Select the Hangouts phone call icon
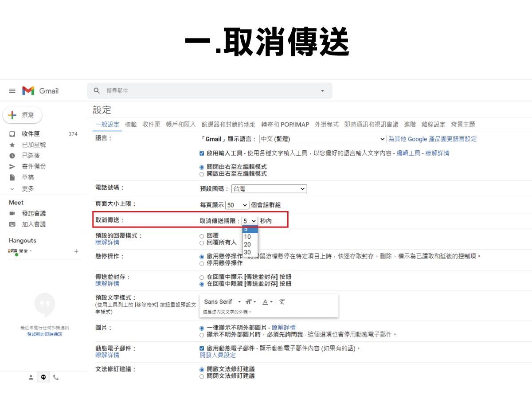 [x=56, y=376]
